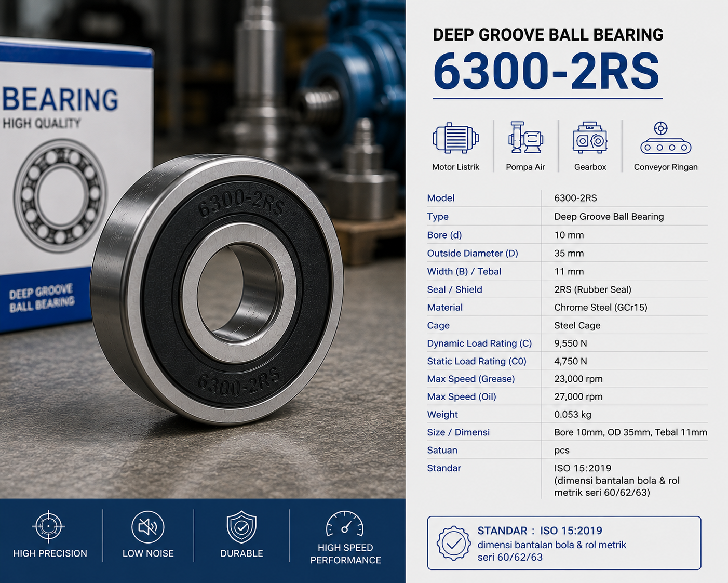Click the Outside Diameter (D) label
Viewport: 728px width, 583px height.
coord(473,253)
